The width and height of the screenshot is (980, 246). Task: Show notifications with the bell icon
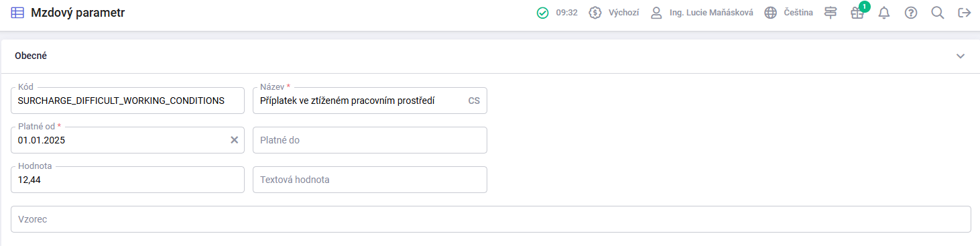884,13
